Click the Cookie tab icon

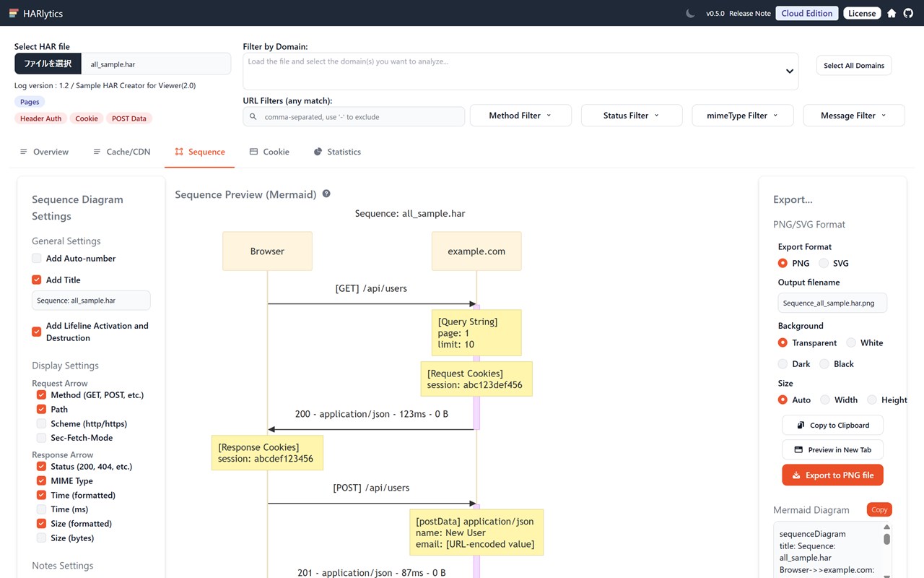[253, 152]
